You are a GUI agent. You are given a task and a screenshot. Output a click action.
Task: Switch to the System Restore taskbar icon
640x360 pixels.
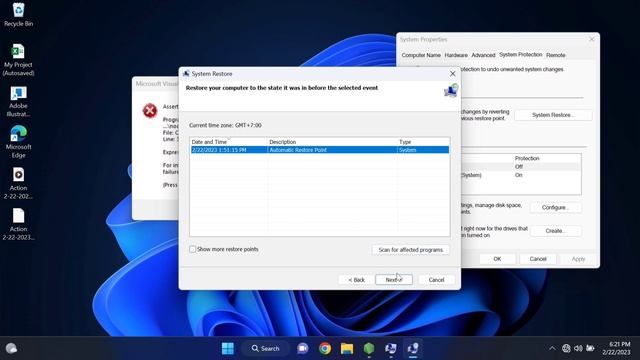pyautogui.click(x=413, y=348)
